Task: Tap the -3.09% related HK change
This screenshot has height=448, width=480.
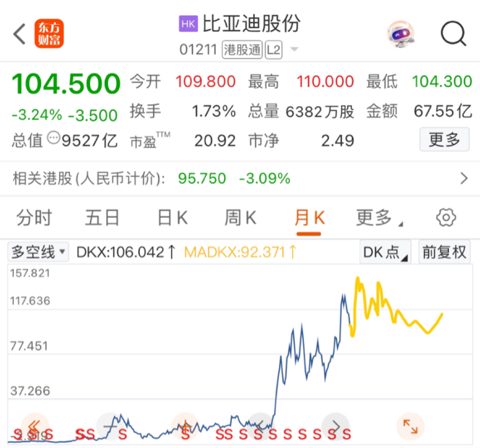Action: coord(264,178)
